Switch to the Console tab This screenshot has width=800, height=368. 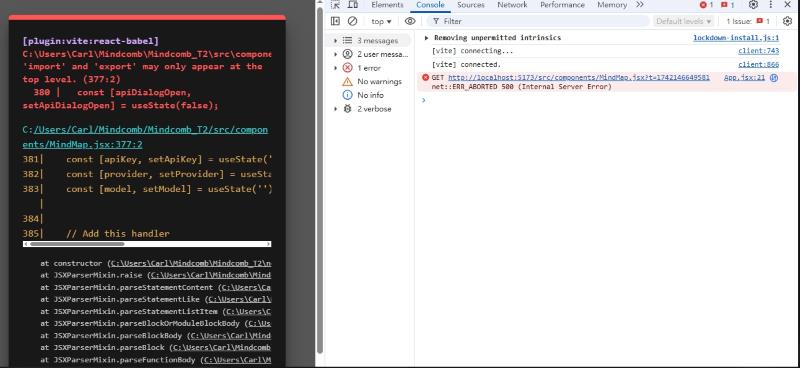pos(430,5)
